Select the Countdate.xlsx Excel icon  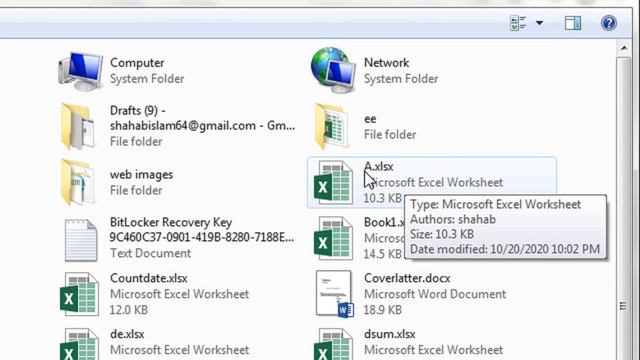(79, 294)
